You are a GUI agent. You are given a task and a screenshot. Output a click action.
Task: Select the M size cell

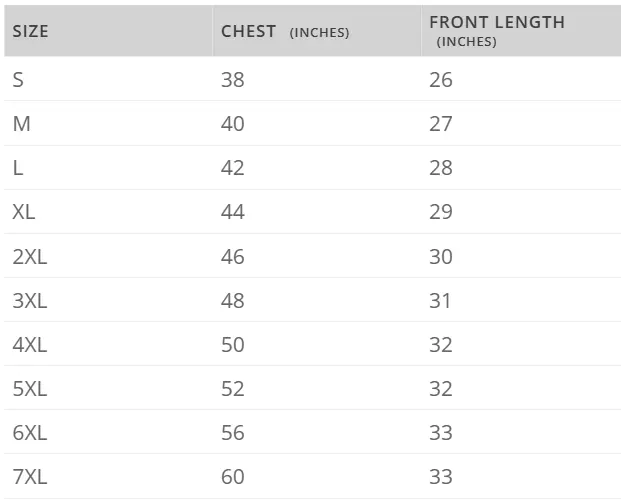tap(21, 124)
